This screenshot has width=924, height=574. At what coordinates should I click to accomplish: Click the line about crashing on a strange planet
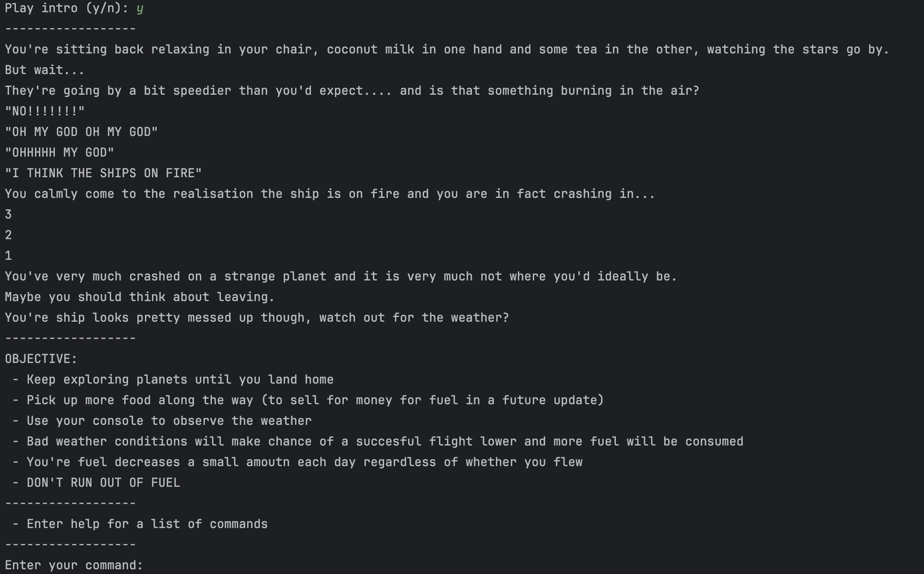click(341, 276)
